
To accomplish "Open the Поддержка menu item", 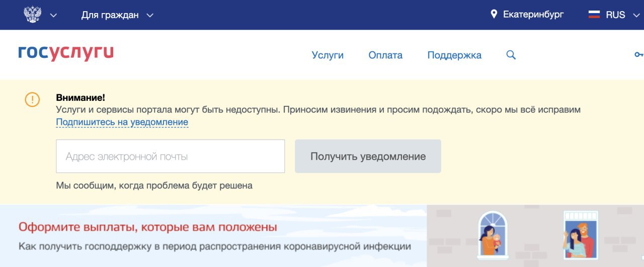I will pyautogui.click(x=454, y=55).
